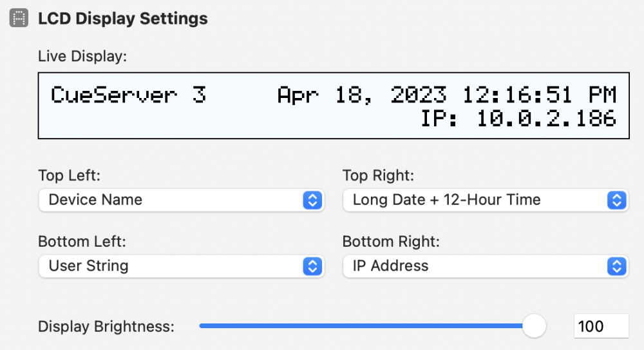Viewport: 644px width, 350px height.
Task: Click blue chevron arrows beside Device Name
Action: click(x=312, y=200)
